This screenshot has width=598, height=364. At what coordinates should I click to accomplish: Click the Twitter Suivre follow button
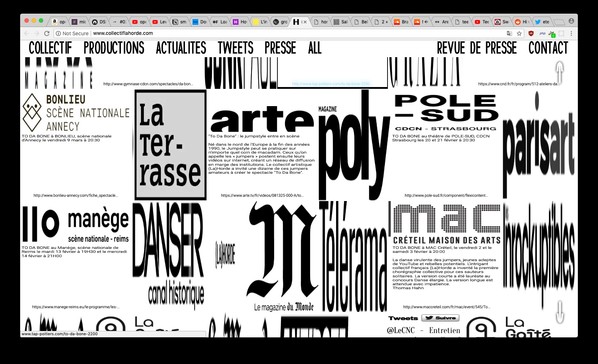click(x=440, y=318)
